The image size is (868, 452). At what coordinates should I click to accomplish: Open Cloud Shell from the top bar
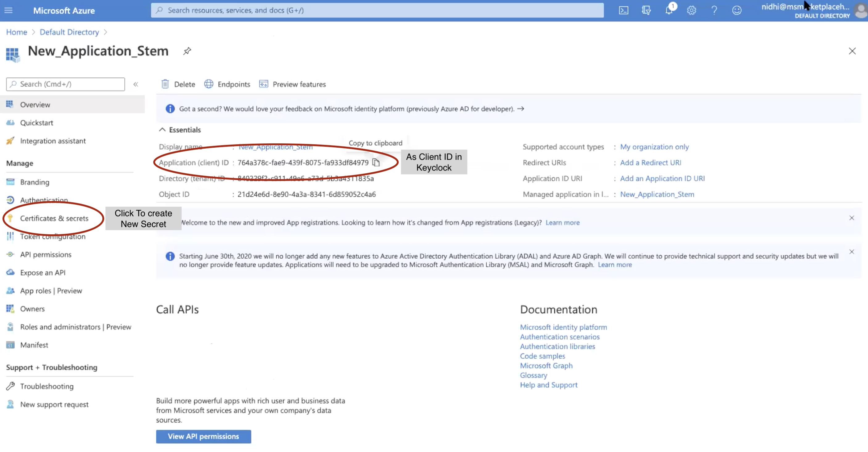click(623, 10)
